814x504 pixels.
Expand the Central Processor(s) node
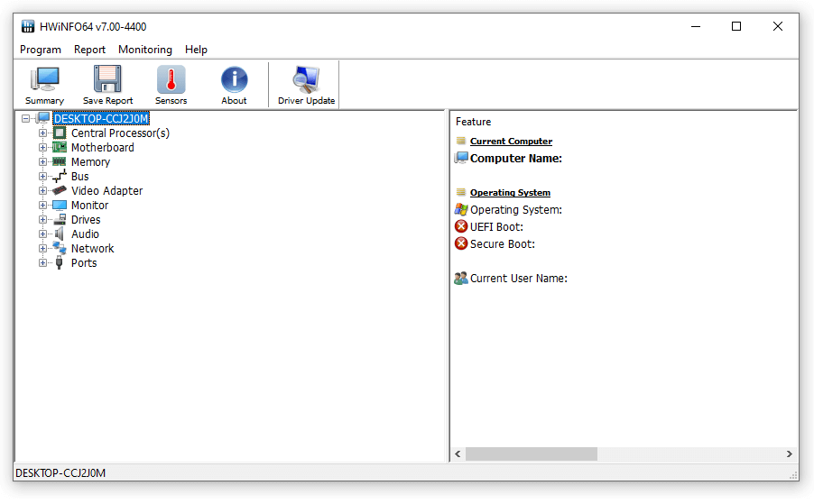pos(42,133)
